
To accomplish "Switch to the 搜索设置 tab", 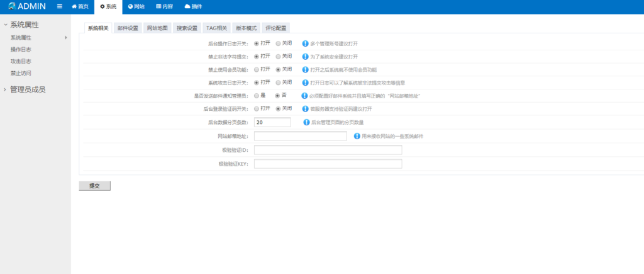I will coord(187,28).
